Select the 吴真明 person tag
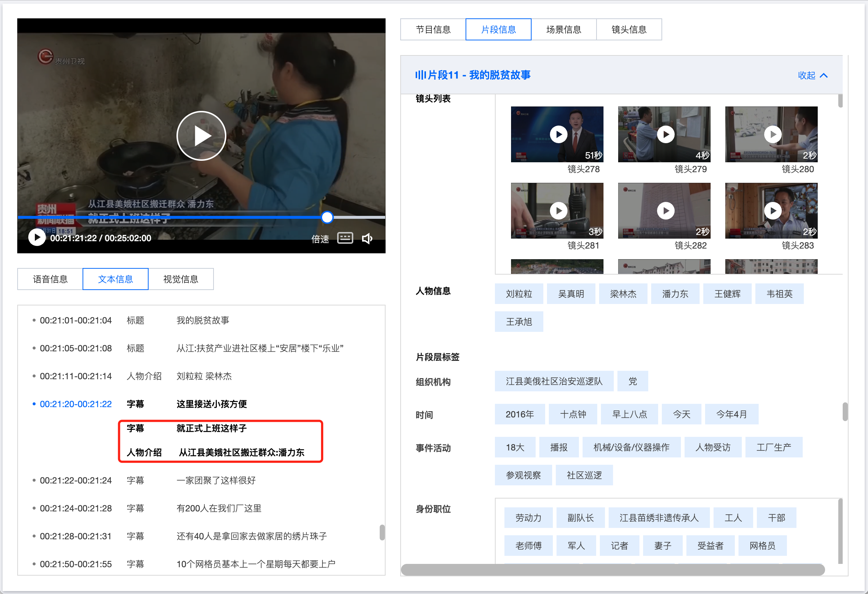The height and width of the screenshot is (594, 868). (571, 294)
